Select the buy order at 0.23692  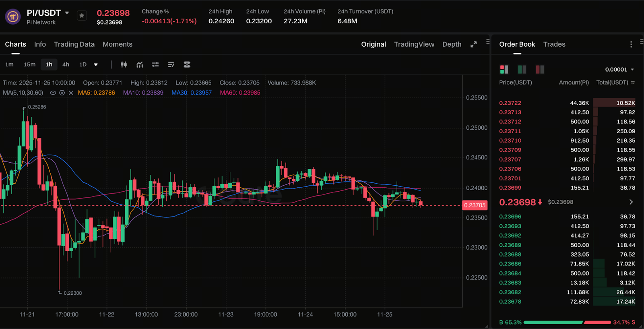click(x=567, y=236)
